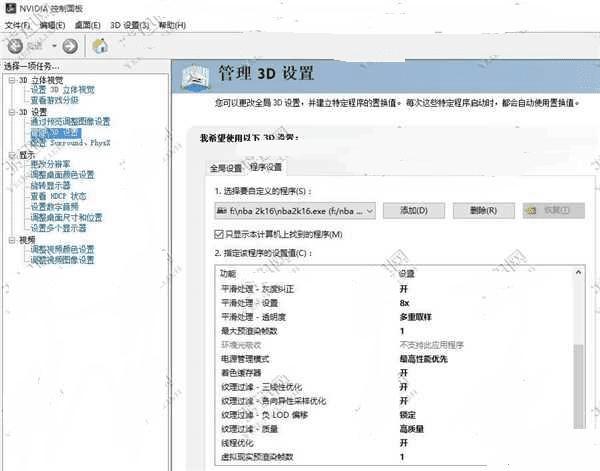Click the 最高性能优先 setting value
Image resolution: width=600 pixels, height=471 pixels.
(x=424, y=359)
